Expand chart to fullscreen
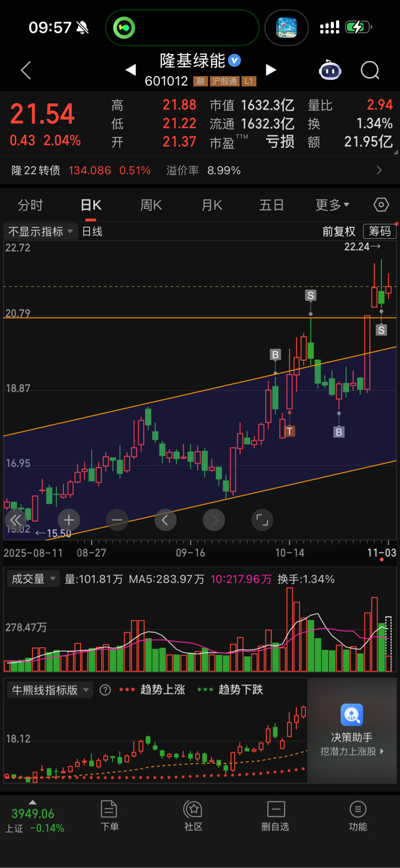 pyautogui.click(x=262, y=520)
